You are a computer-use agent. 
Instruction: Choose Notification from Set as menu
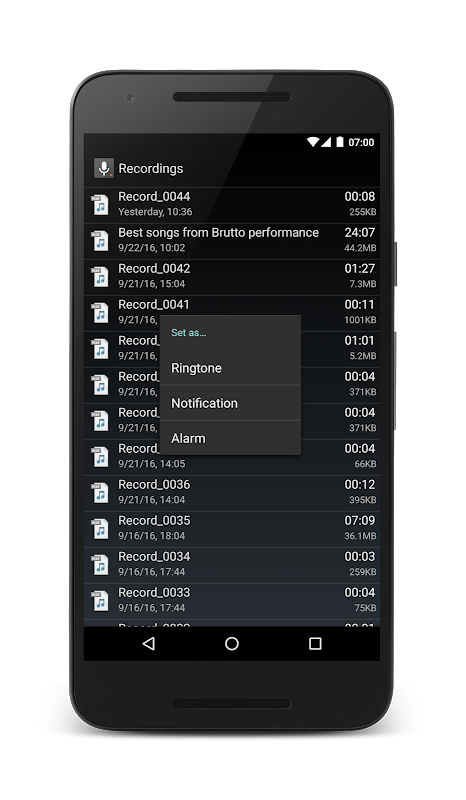coord(230,403)
